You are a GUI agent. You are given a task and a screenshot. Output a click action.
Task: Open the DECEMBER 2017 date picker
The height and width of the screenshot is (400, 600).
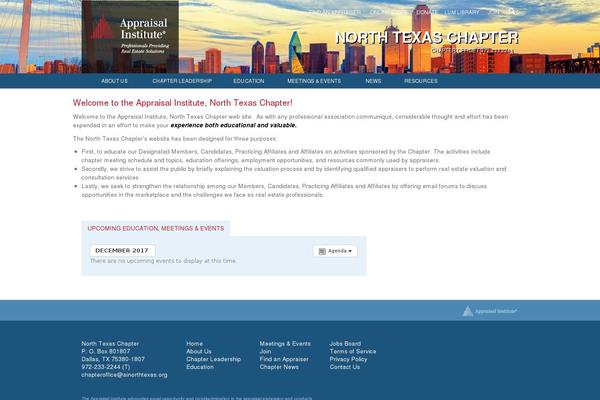click(122, 250)
